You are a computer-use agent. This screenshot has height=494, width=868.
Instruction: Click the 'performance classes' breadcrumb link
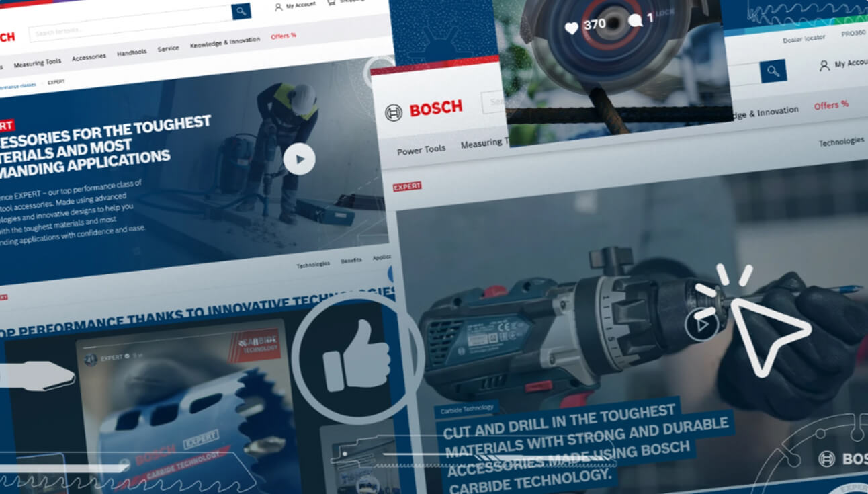click(x=17, y=86)
